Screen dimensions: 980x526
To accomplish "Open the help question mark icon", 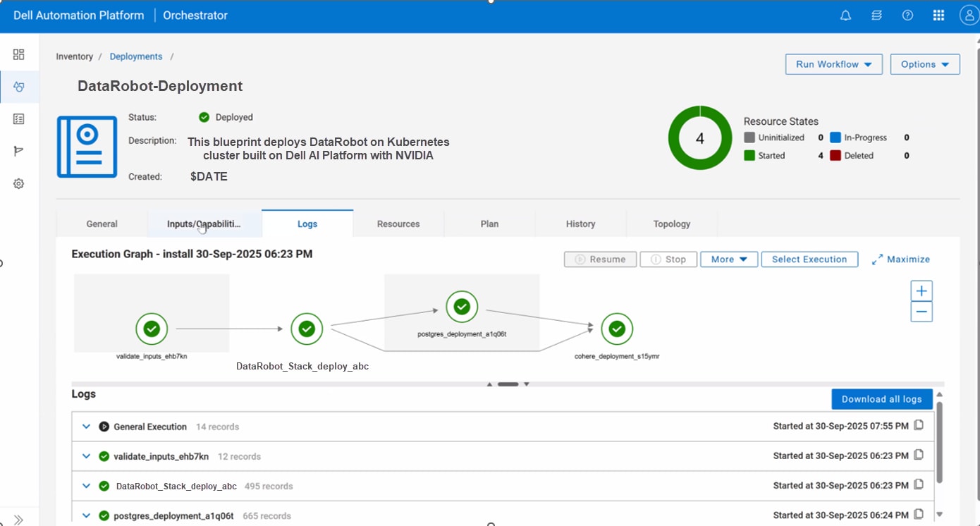I will click(x=907, y=16).
